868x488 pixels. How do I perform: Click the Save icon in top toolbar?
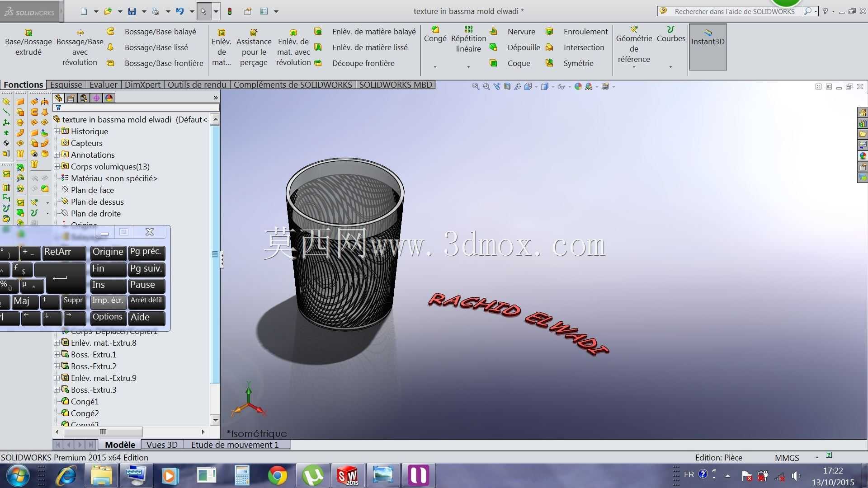132,11
